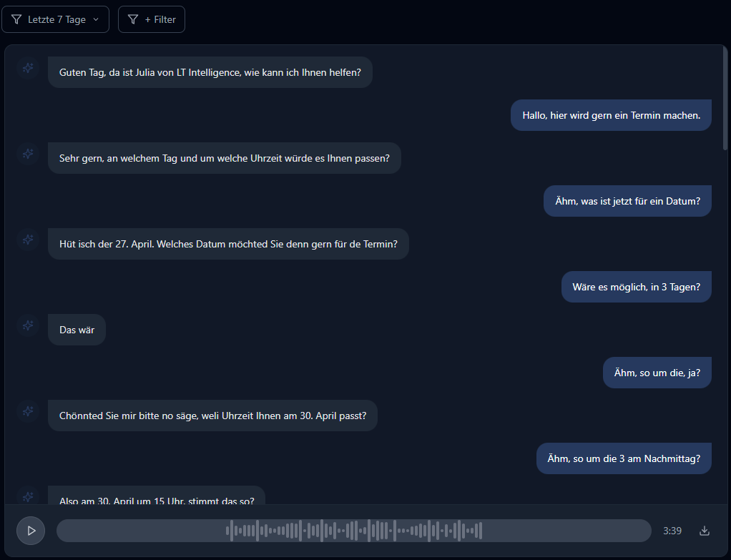Select message 'Ähm, so um die, ja?'
731x560 pixels.
657,373
